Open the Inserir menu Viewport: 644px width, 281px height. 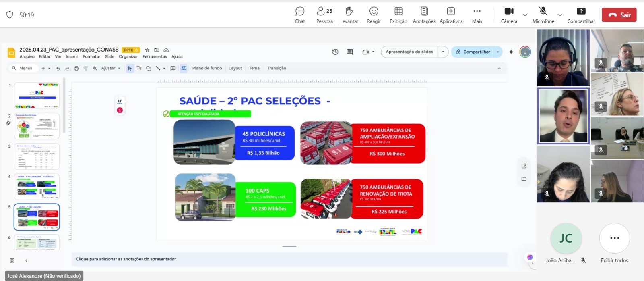[72, 57]
